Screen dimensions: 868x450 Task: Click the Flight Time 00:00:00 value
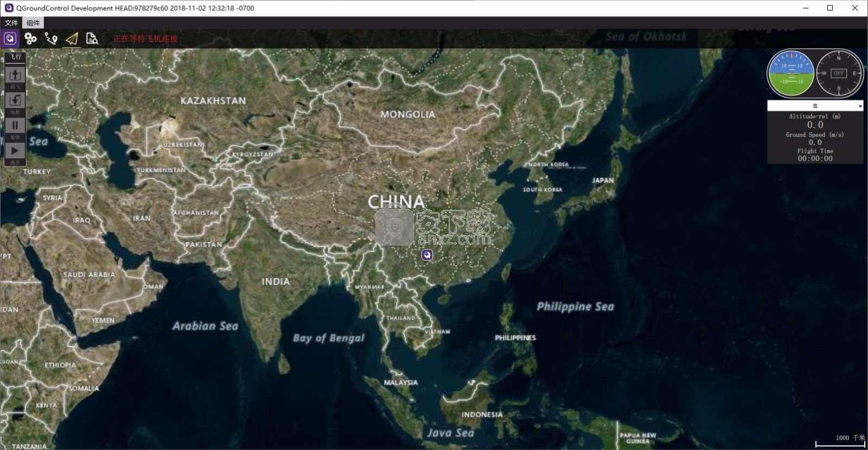click(x=815, y=159)
